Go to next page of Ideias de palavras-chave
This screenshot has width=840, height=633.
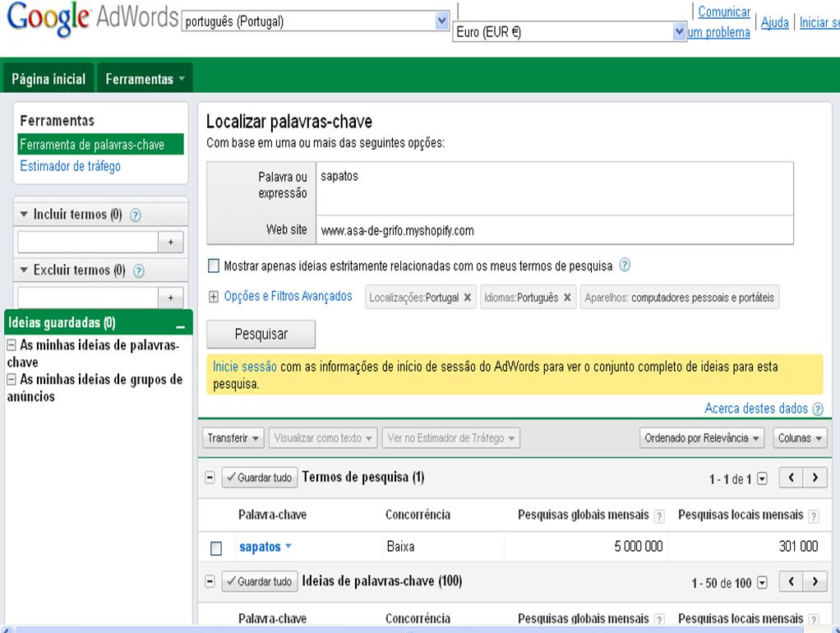pyautogui.click(x=815, y=581)
